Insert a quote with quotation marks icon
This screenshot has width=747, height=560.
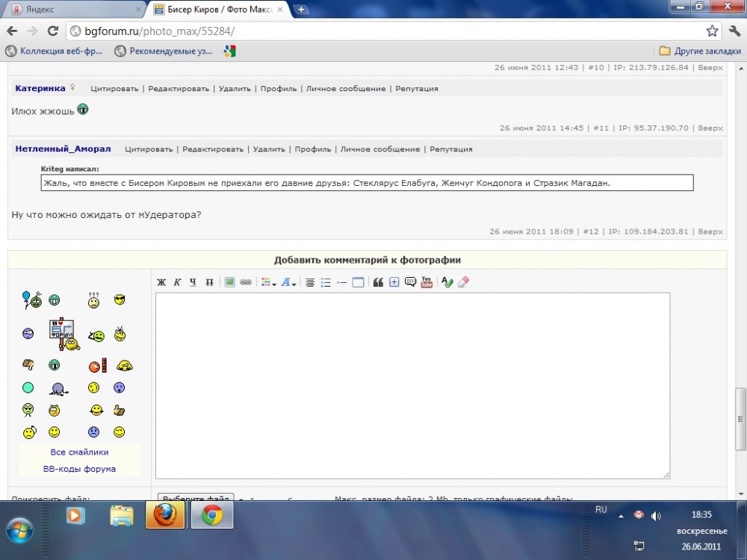[x=378, y=282]
